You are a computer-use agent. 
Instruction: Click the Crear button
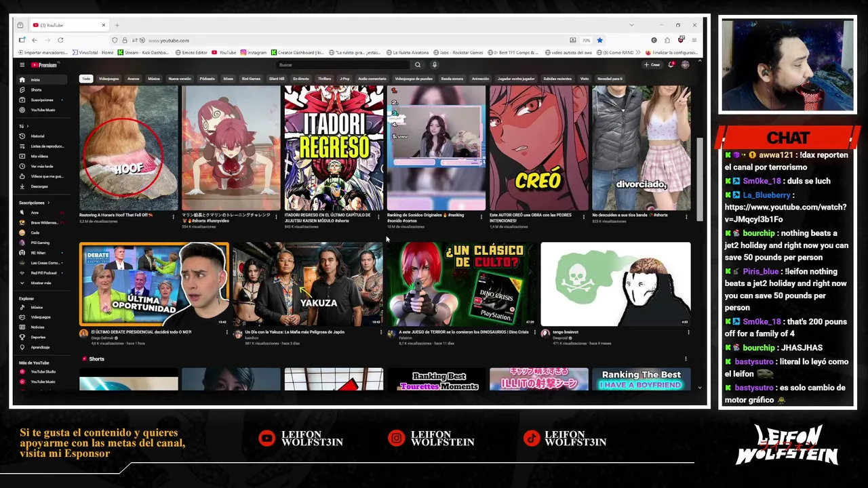pyautogui.click(x=652, y=65)
